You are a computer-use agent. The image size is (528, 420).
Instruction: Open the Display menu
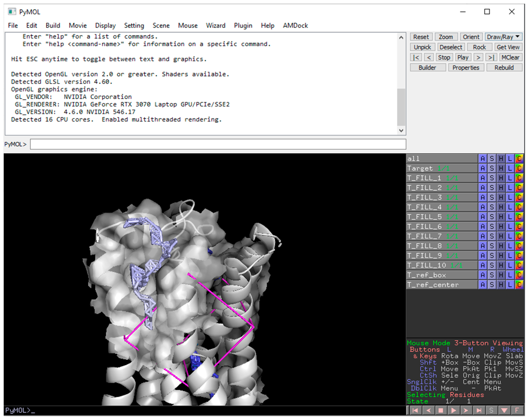point(105,25)
